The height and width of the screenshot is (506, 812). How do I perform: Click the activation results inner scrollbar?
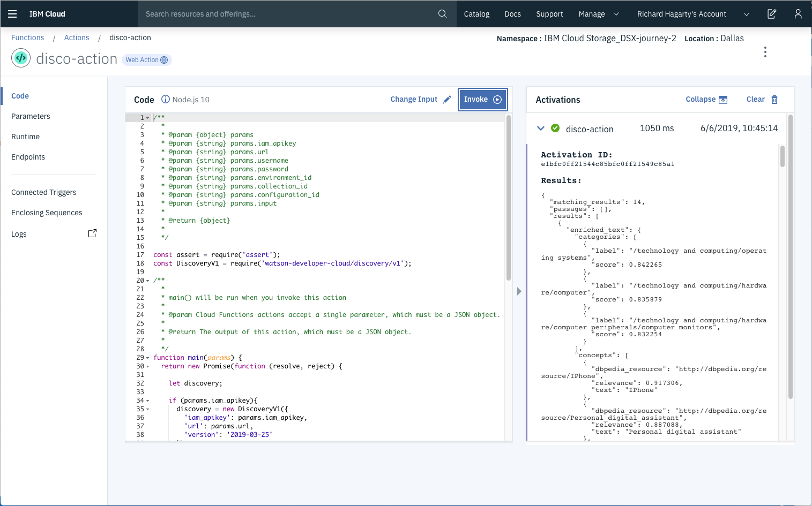(782, 156)
